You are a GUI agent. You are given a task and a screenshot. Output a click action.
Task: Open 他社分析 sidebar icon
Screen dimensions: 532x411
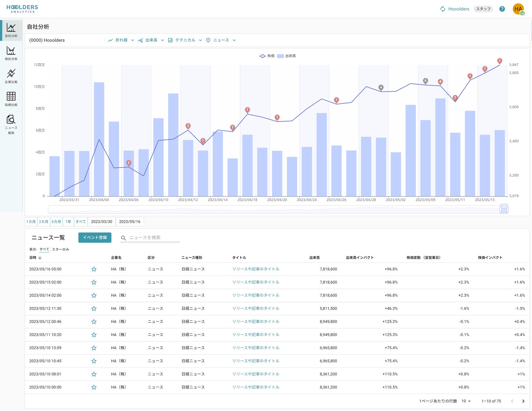pyautogui.click(x=11, y=53)
